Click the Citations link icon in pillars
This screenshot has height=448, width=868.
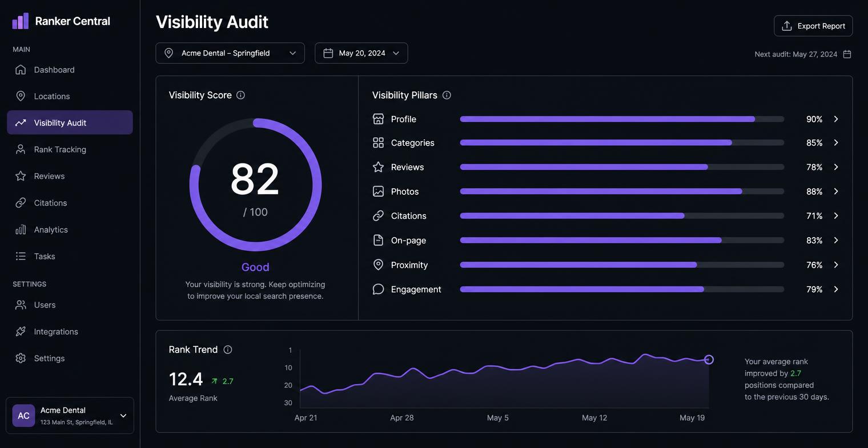coord(378,216)
